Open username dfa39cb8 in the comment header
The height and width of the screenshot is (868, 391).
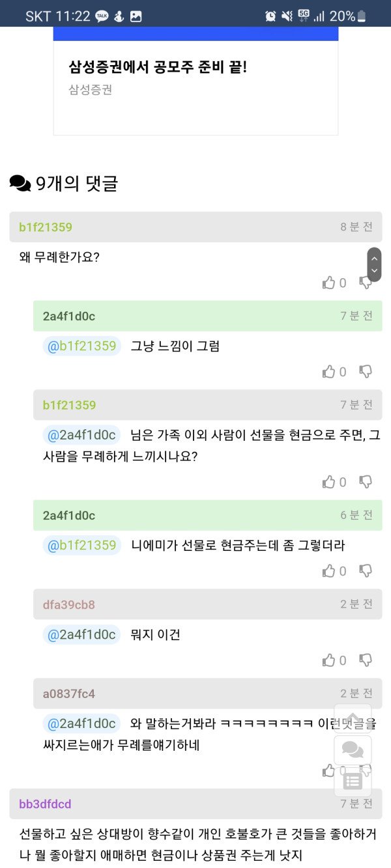pyautogui.click(x=69, y=605)
